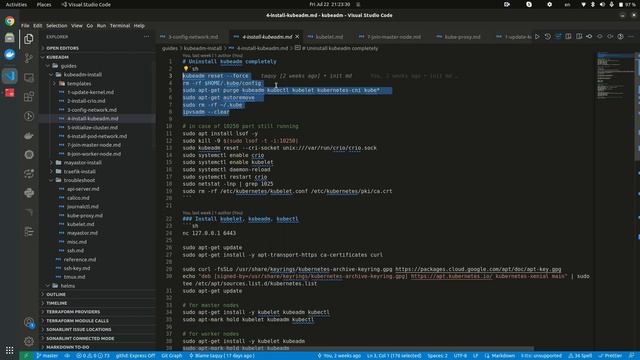Switch to the 7-join-master-node.md tab
640x360 pixels.
(x=393, y=37)
